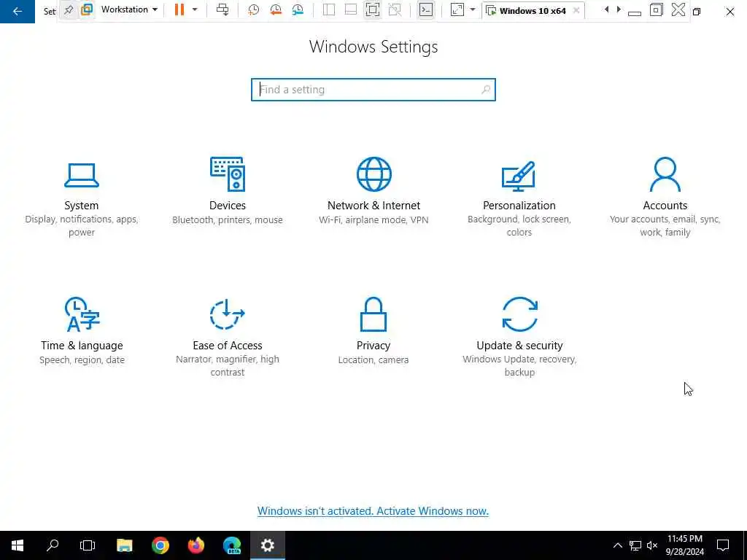Open Devices keyboard and speaker icon

pyautogui.click(x=228, y=174)
